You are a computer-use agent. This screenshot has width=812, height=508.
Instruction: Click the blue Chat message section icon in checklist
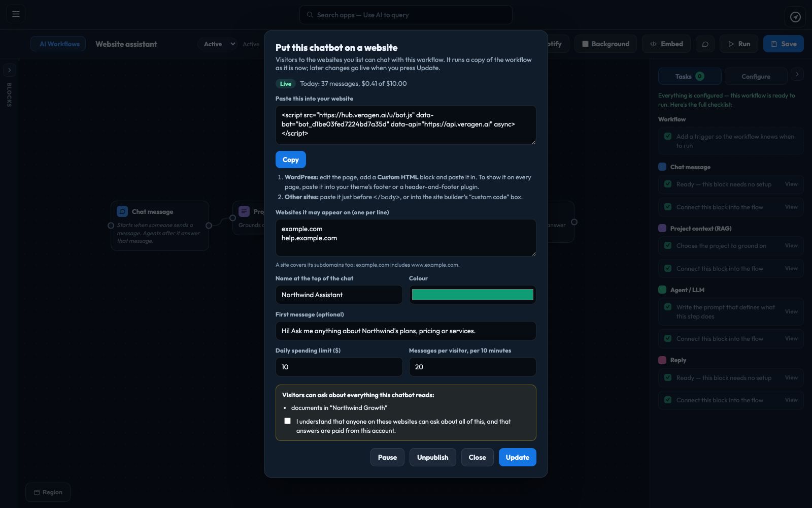662,167
